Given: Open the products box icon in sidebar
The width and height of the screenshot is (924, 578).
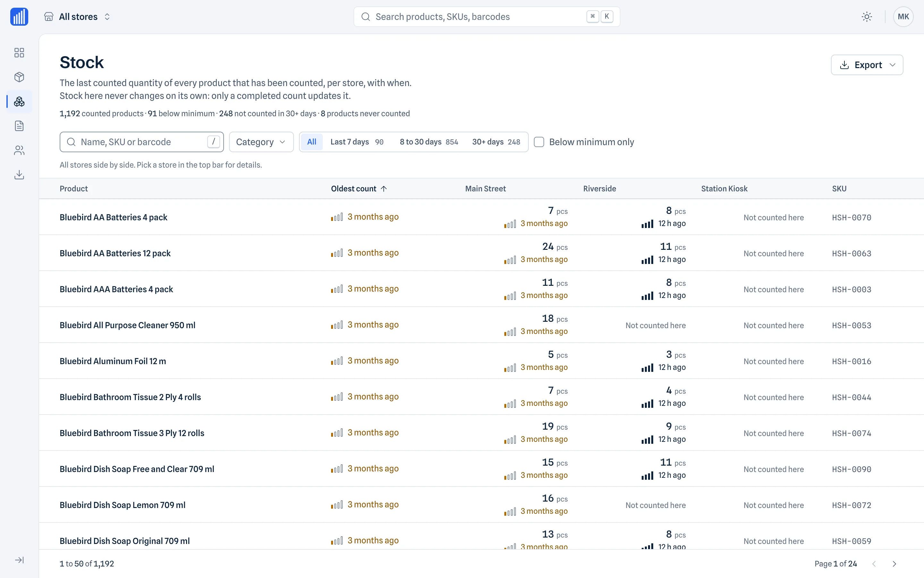Looking at the screenshot, I should click(x=19, y=77).
